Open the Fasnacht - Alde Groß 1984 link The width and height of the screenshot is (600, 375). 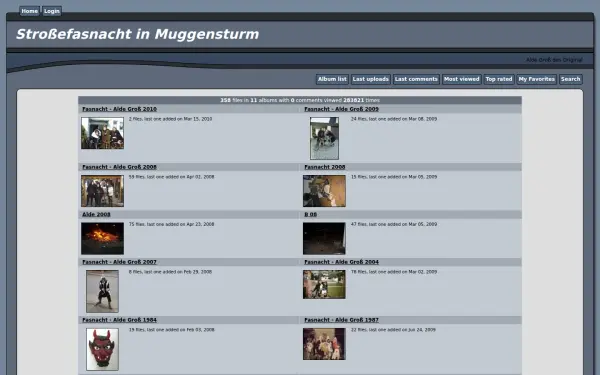pos(119,320)
